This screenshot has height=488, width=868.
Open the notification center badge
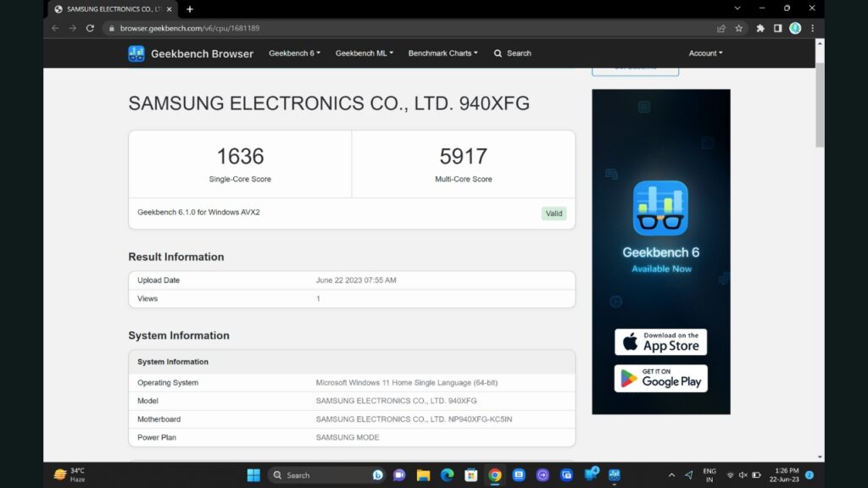tap(810, 475)
